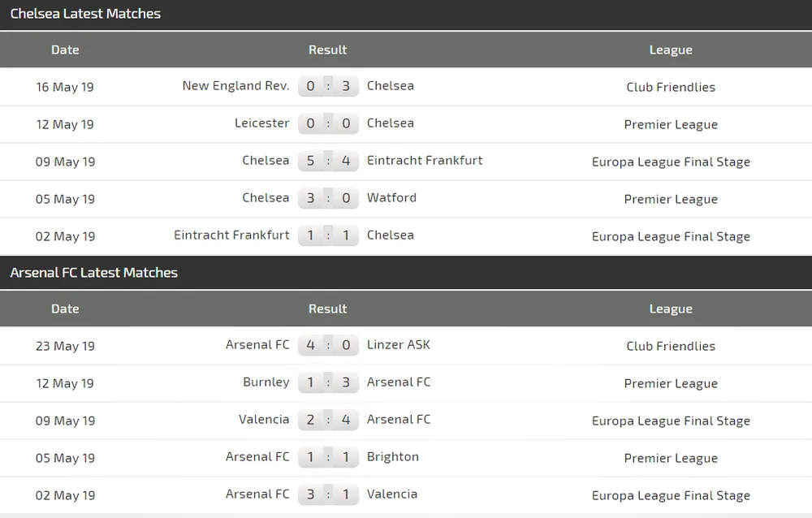The image size is (812, 518).
Task: Open the Leicester team link
Action: click(261, 123)
